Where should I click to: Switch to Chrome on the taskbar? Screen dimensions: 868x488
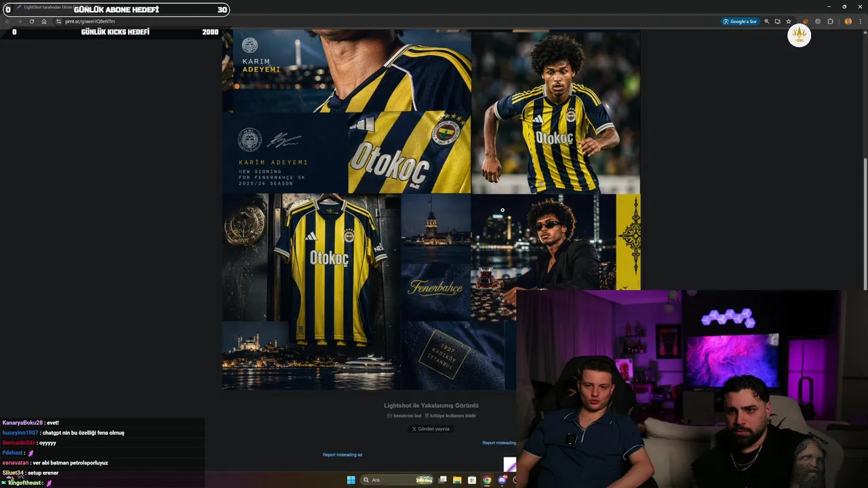(x=487, y=480)
